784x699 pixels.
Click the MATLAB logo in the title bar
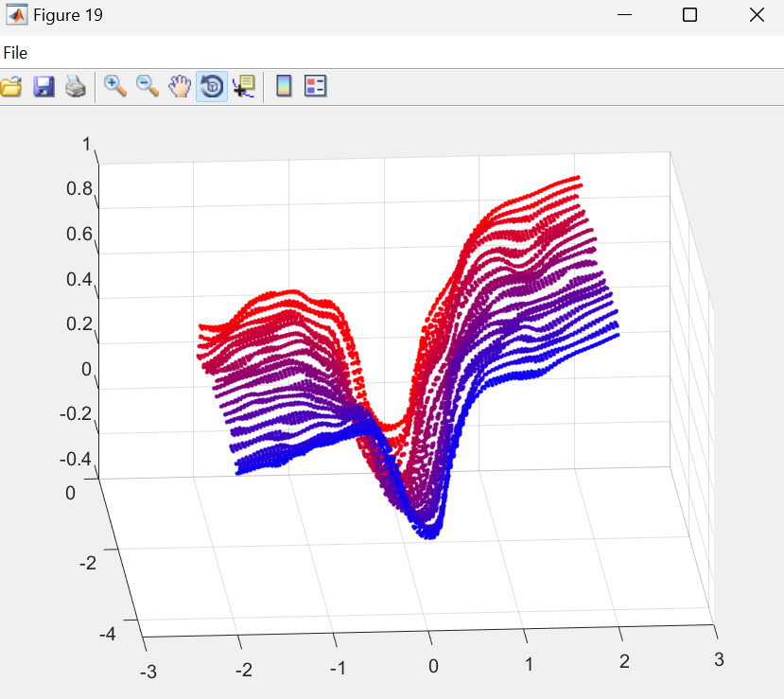[16, 15]
